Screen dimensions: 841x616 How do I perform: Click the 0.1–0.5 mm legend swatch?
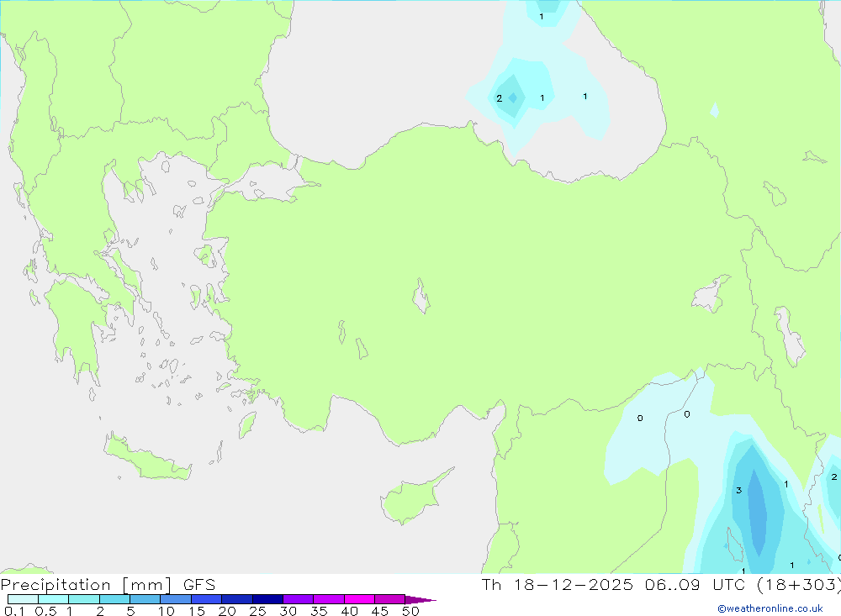23,599
